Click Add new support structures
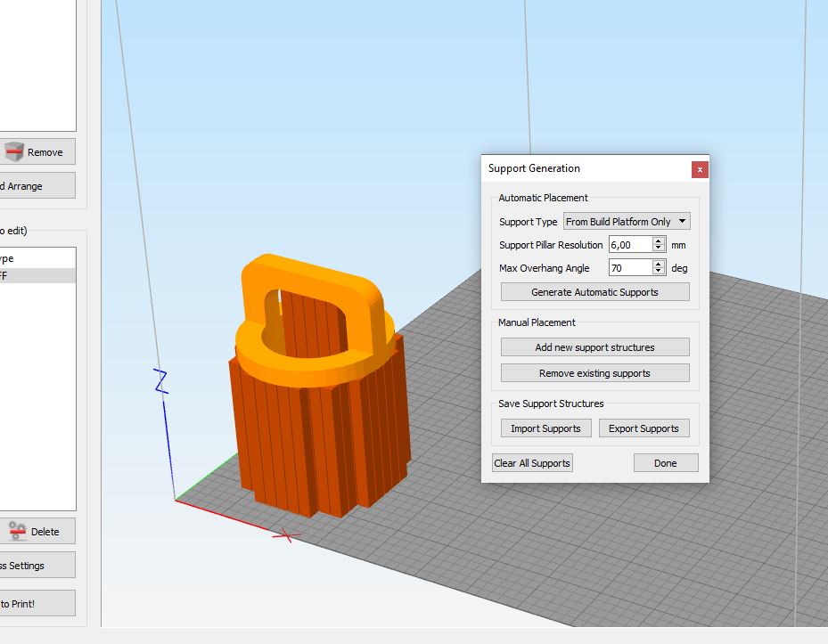Screen dimensions: 828x644 pyautogui.click(x=595, y=347)
